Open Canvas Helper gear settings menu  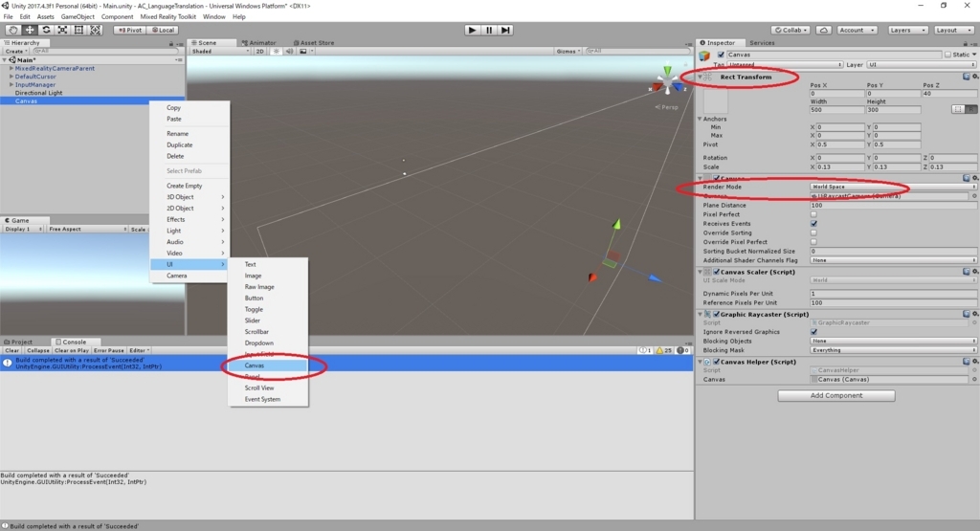(975, 362)
